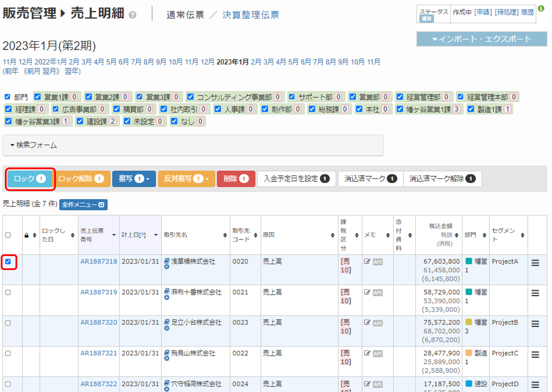Image resolution: width=552 pixels, height=392 pixels.
Task: Go to 2月 after the bold 2023年1月
Action: click(256, 62)
